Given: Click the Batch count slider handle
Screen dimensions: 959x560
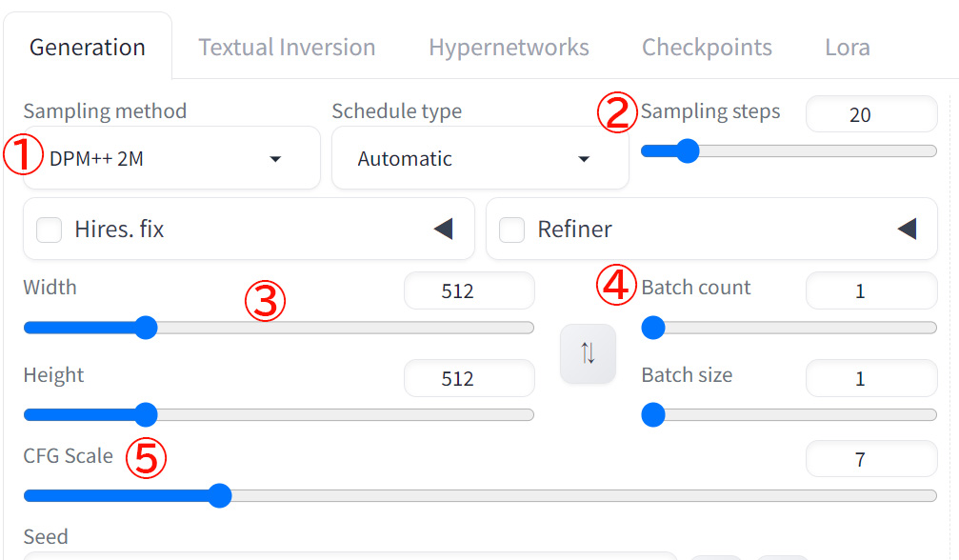Looking at the screenshot, I should click(653, 328).
